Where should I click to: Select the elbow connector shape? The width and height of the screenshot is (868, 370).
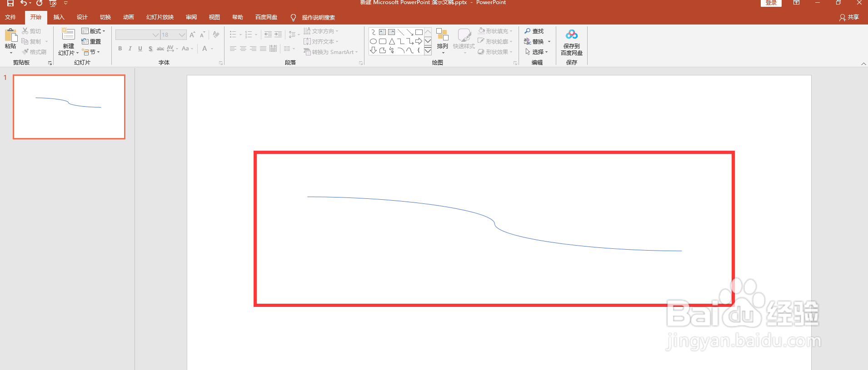[x=401, y=41]
